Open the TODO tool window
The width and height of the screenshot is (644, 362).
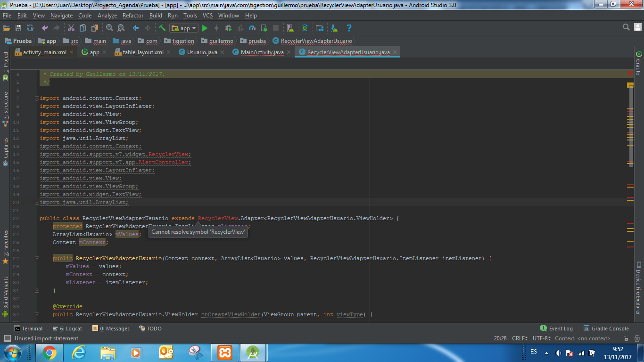pyautogui.click(x=150, y=329)
